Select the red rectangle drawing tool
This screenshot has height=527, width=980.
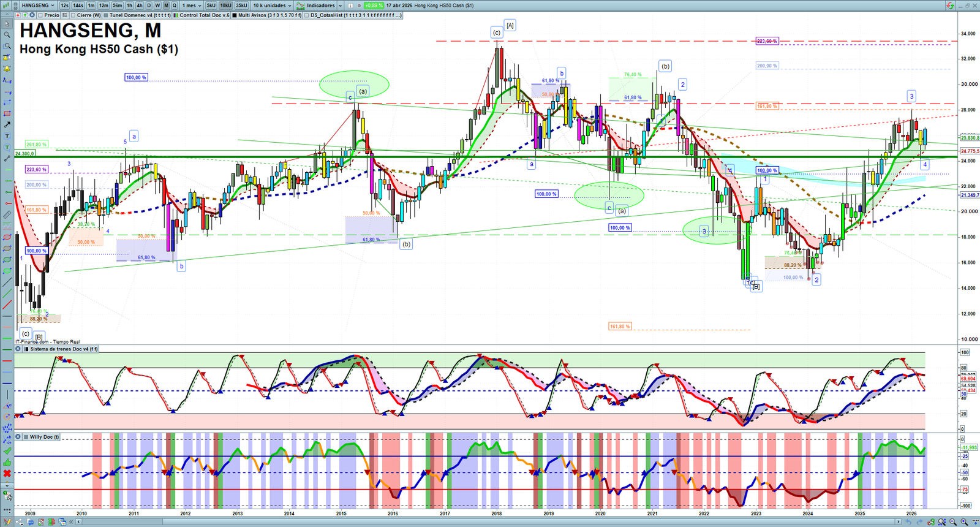click(x=7, y=113)
